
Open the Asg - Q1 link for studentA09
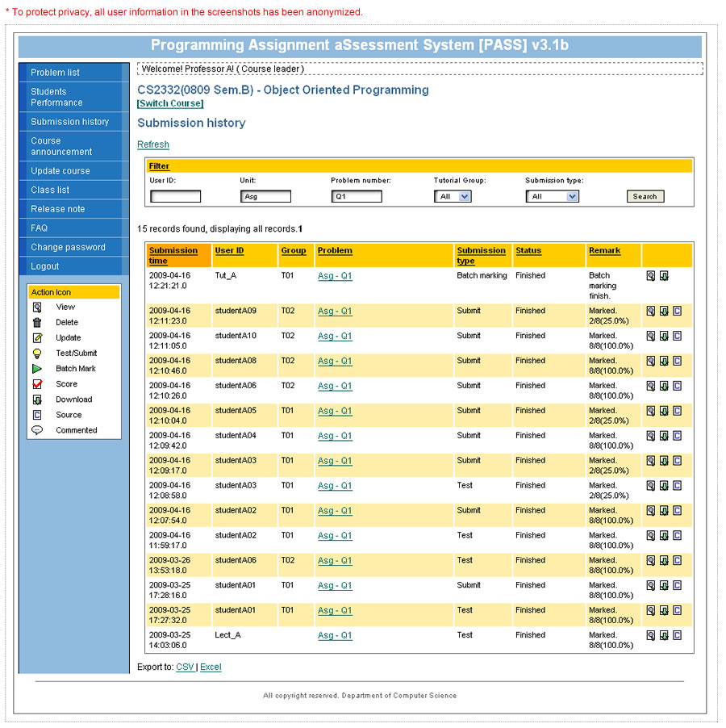tap(335, 311)
